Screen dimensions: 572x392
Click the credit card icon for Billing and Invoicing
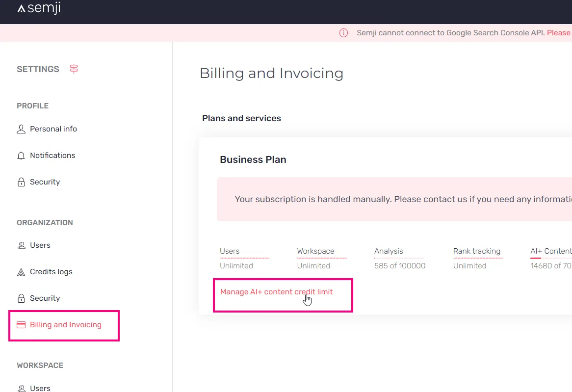(x=21, y=325)
